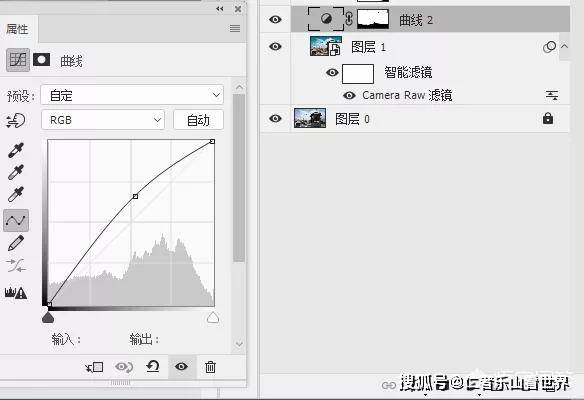Click the lock icon on 图层 0
584x400 pixels.
[x=548, y=119]
